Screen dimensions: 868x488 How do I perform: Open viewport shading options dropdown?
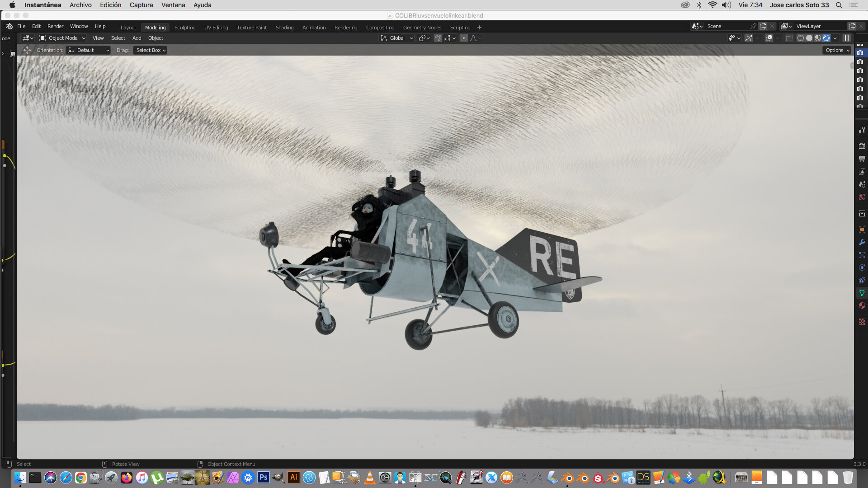[835, 38]
